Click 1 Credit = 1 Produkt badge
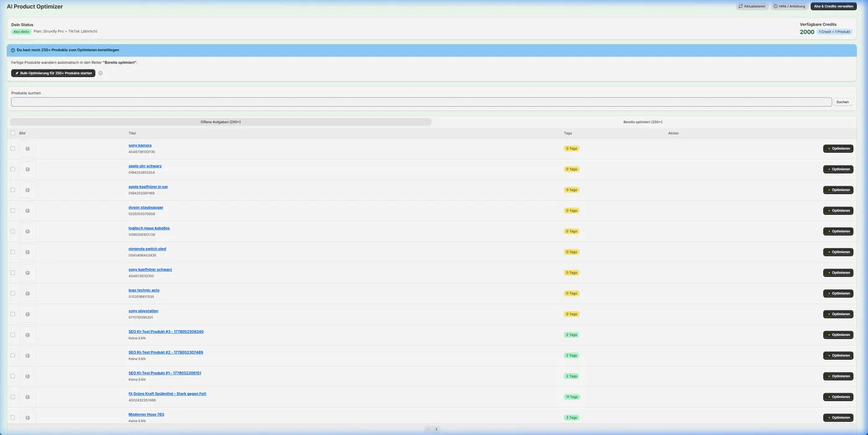The height and width of the screenshot is (435, 868). coord(835,32)
